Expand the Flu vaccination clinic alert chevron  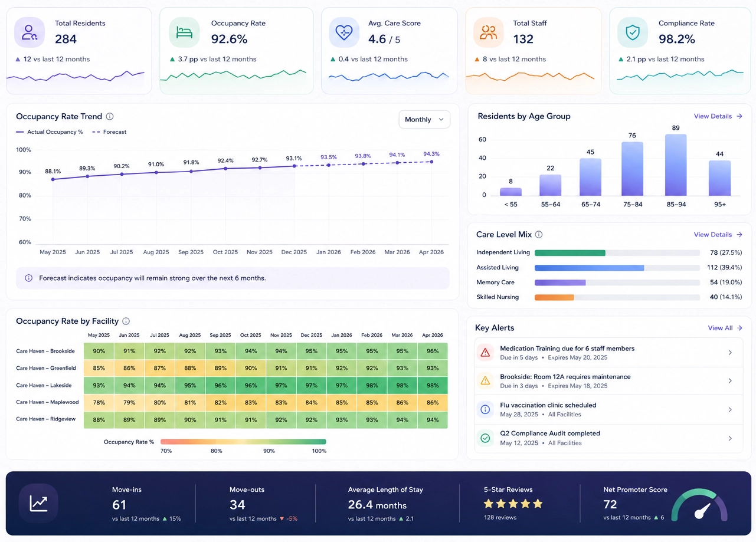pos(730,410)
